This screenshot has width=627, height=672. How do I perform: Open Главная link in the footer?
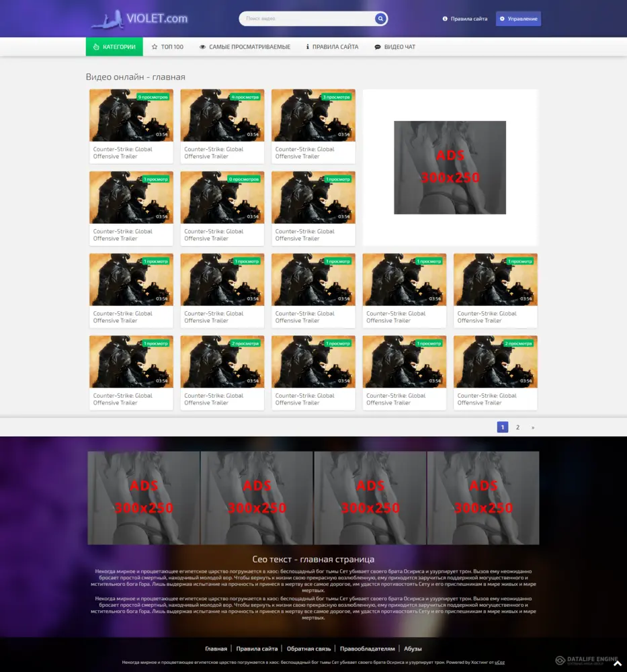pyautogui.click(x=216, y=649)
